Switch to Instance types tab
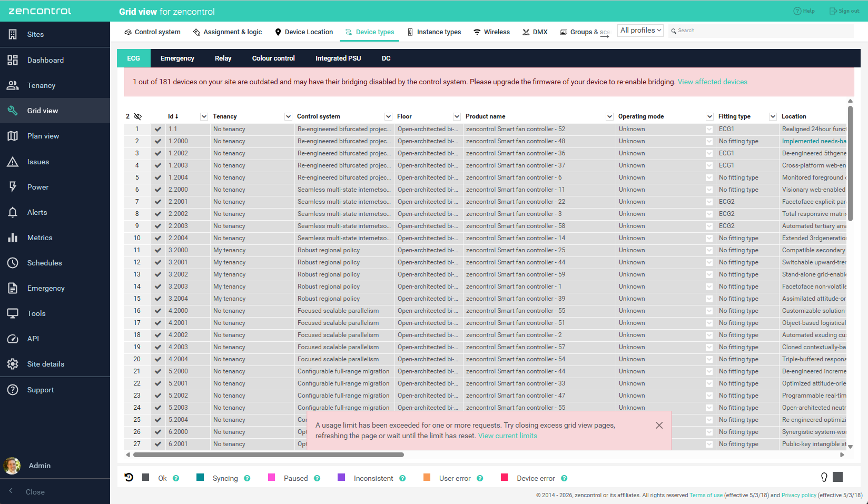This screenshot has width=868, height=504. (x=434, y=32)
